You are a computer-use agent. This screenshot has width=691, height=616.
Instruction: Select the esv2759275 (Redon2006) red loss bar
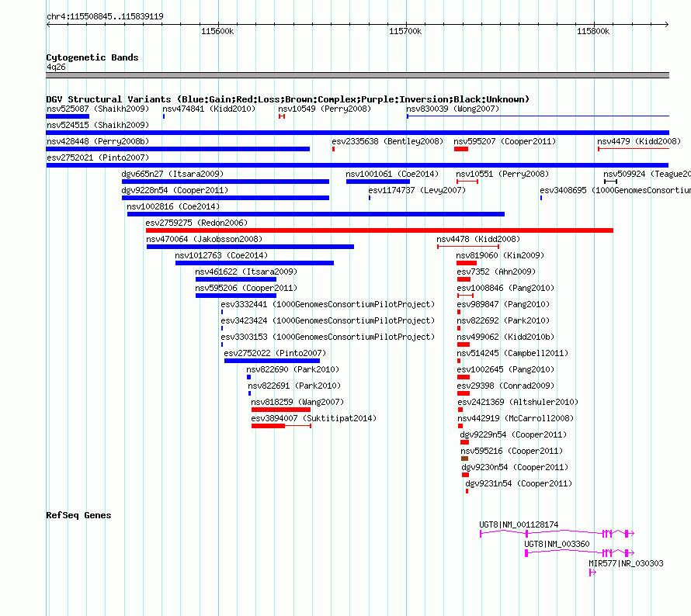(x=380, y=230)
